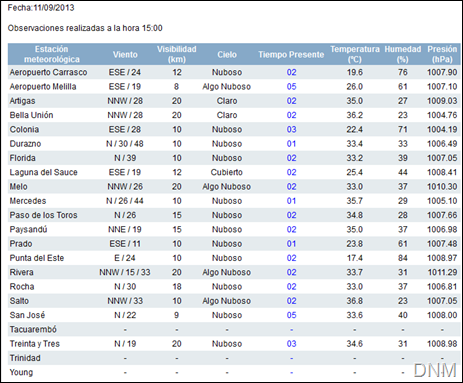
Task: Select the Aeropuerto Melilla station name
Action: tap(43, 87)
